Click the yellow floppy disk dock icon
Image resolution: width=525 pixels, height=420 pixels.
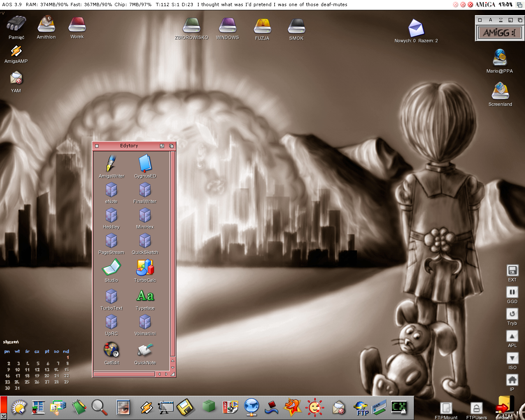[185, 407]
